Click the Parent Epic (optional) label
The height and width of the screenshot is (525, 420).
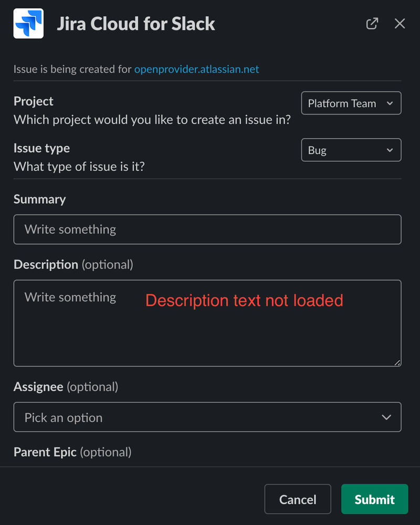72,452
